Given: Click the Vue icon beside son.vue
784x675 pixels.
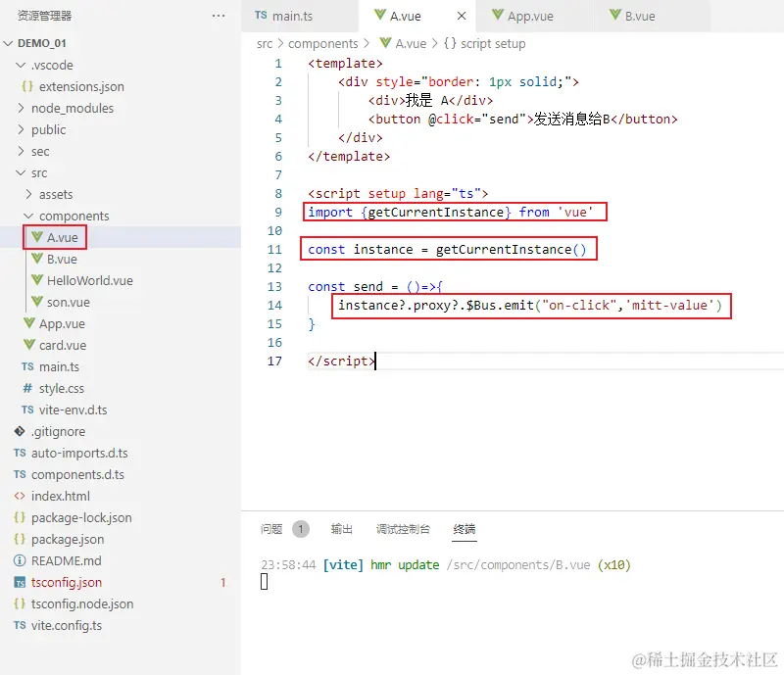Looking at the screenshot, I should tap(37, 302).
